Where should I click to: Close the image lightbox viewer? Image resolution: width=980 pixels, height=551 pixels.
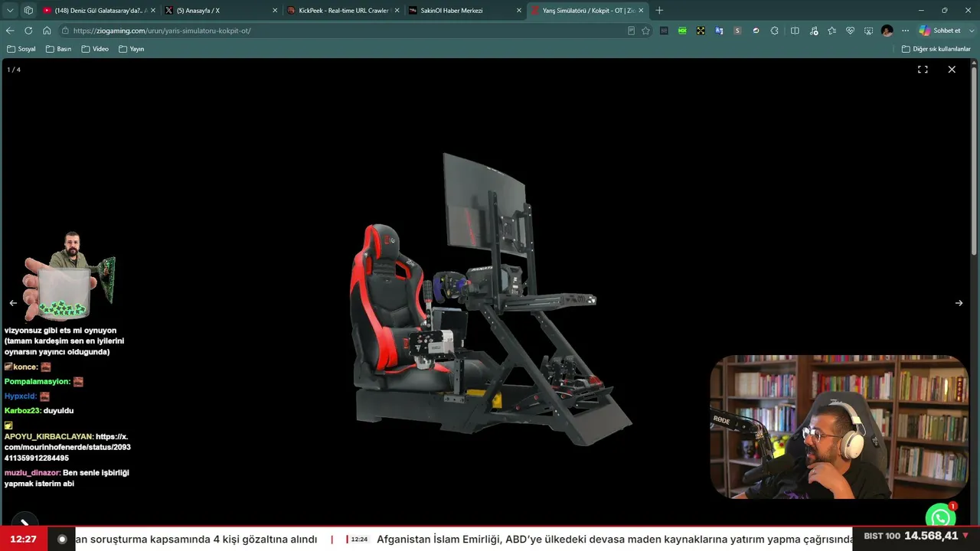coord(952,69)
